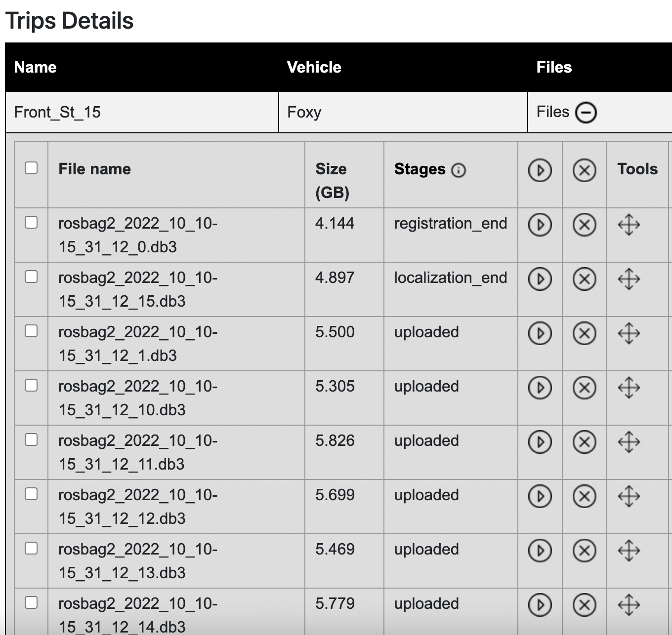Play the 15_31_12_15.db3 file row
The image size is (672, 635).
point(540,279)
